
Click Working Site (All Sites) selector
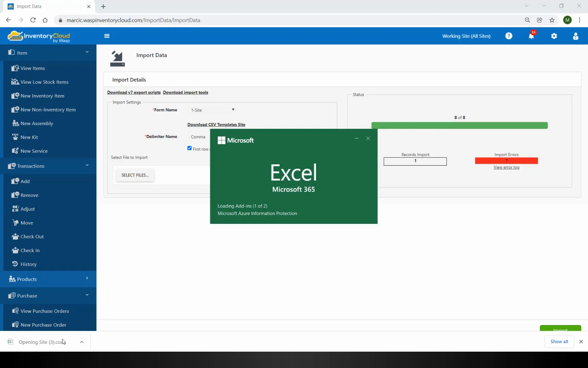[466, 36]
